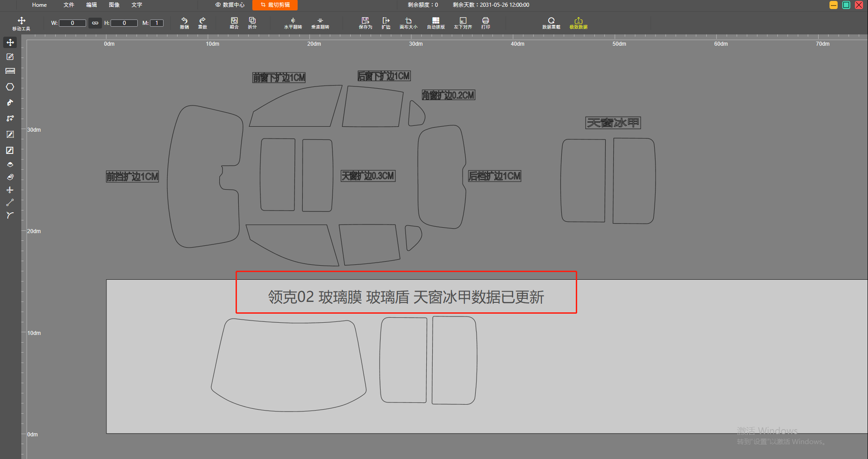This screenshot has height=459, width=868.
Task: Run auto layout (自动排版)
Action: [436, 23]
